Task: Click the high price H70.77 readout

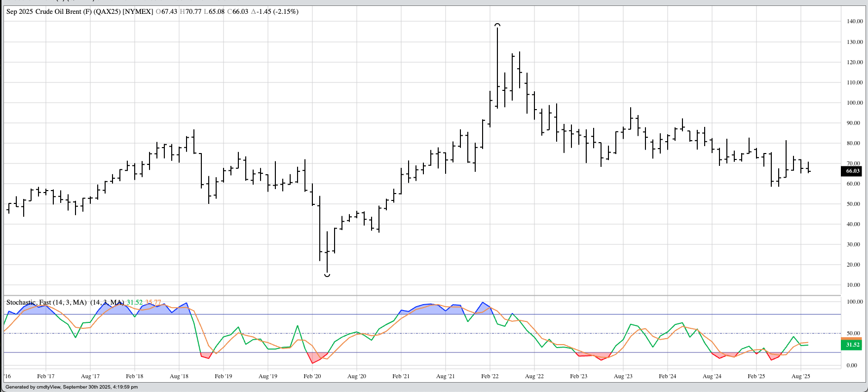Action: tap(190, 11)
